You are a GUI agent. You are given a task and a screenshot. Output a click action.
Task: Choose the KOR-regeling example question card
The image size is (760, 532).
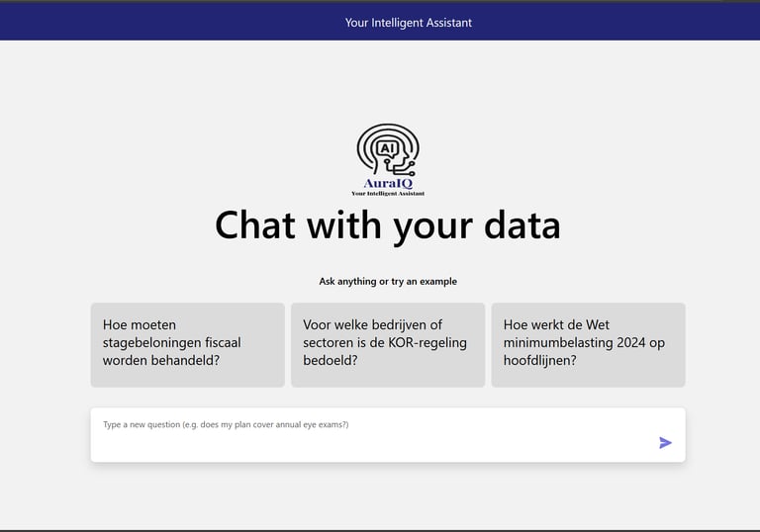[387, 344]
